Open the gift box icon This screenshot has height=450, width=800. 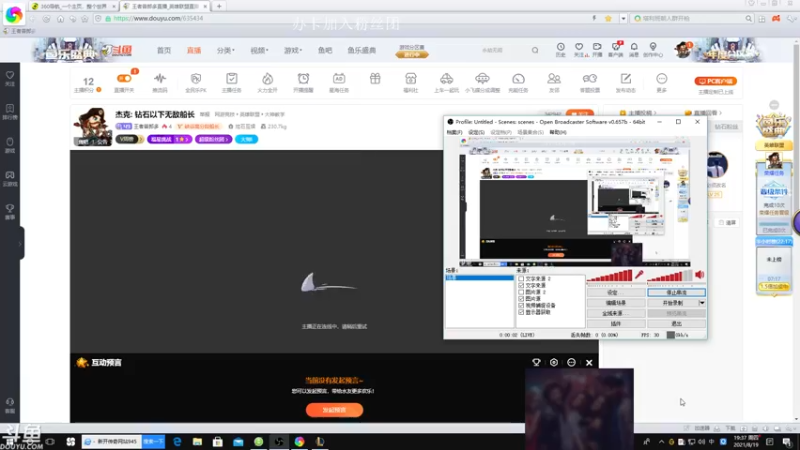[x=375, y=79]
